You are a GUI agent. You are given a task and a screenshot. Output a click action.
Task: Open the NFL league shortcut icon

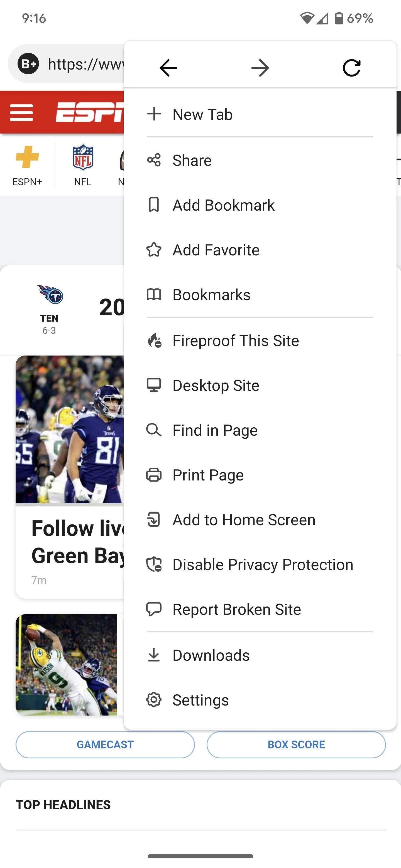click(x=83, y=157)
